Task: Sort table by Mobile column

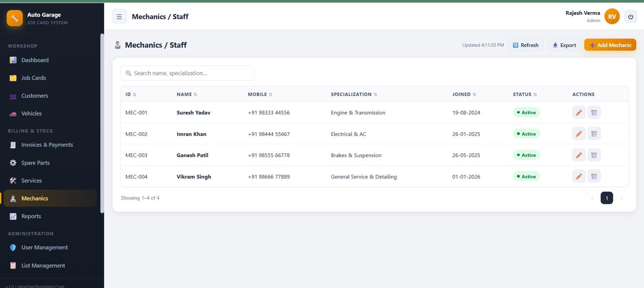Action: click(x=260, y=95)
